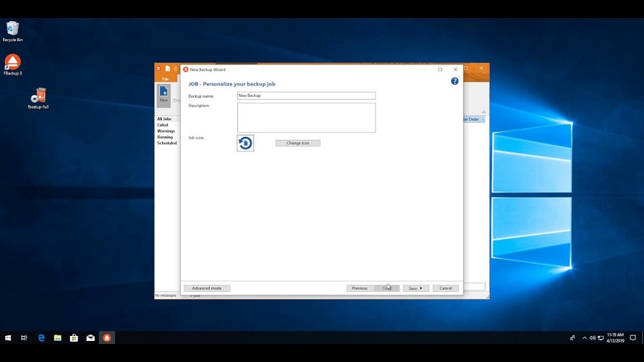Click the FBackup taskbar icon

click(107, 338)
